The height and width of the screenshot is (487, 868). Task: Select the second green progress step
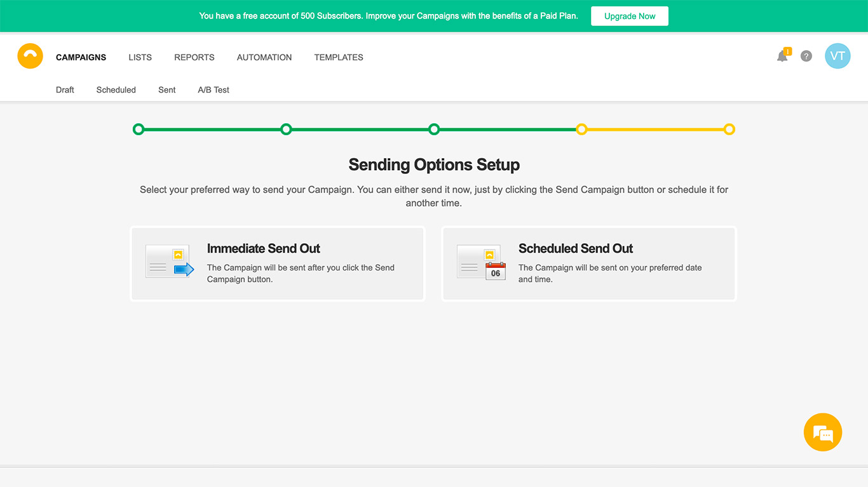(x=286, y=130)
